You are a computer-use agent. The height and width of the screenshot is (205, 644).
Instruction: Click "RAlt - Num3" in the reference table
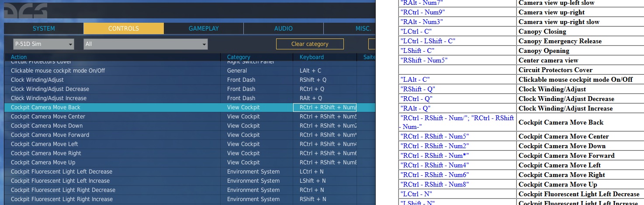422,22
